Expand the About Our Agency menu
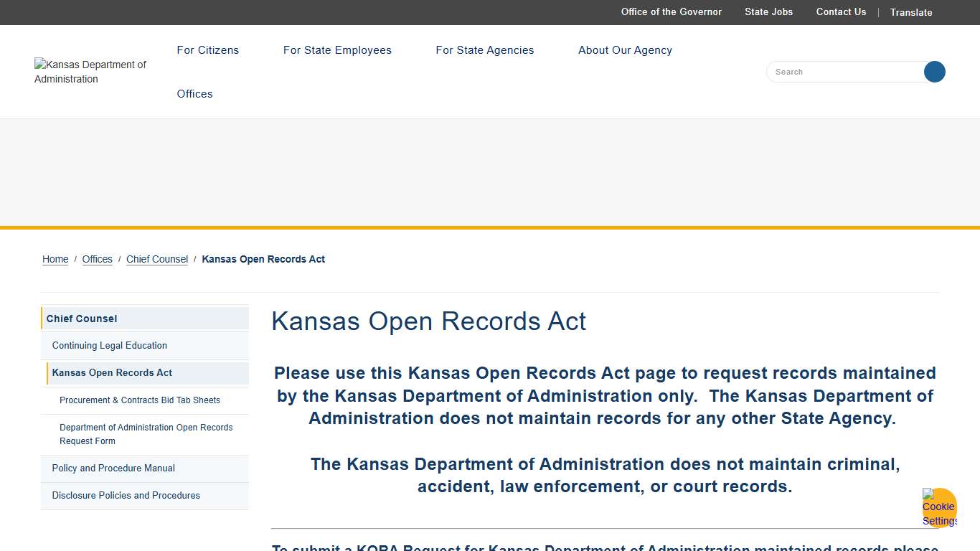The height and width of the screenshot is (551, 980). [x=625, y=50]
